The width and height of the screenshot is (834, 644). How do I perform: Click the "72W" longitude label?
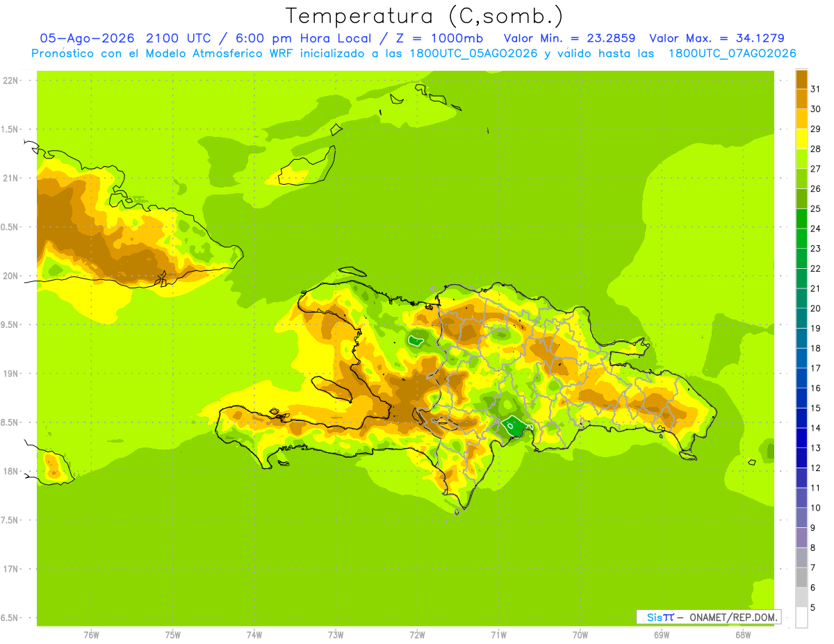(417, 636)
